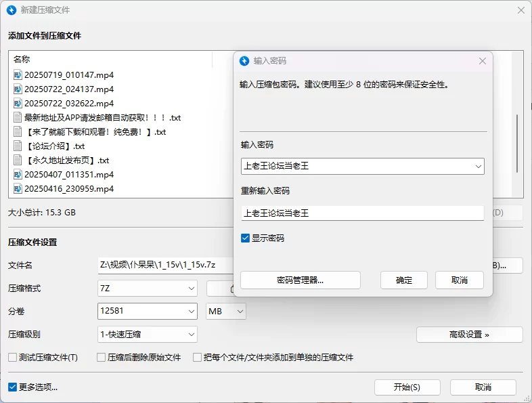Toggle the 更多选项 checkbox
Viewport: 532px width, 403px height.
(x=13, y=387)
